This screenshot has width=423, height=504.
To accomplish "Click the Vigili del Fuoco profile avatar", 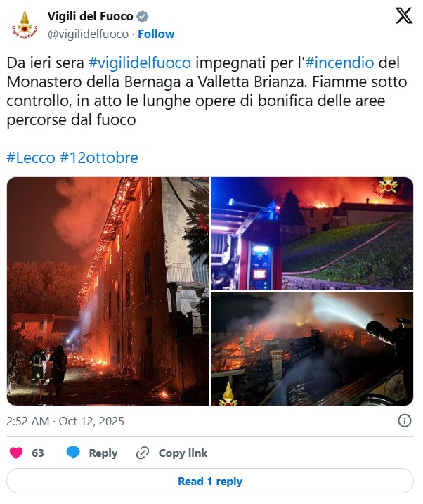I will pyautogui.click(x=25, y=25).
